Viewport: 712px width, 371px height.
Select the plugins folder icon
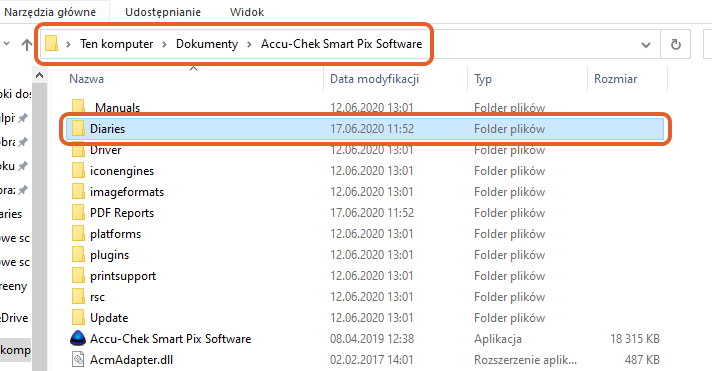click(78, 254)
